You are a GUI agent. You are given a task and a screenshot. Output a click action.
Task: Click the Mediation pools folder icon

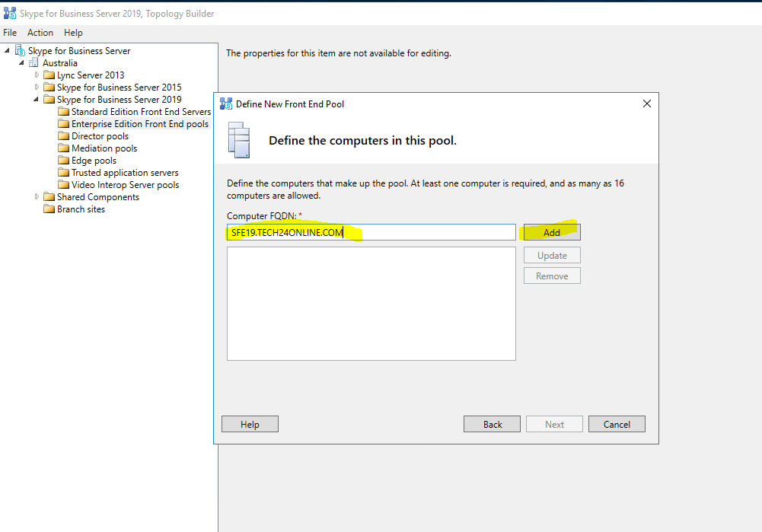(x=64, y=148)
